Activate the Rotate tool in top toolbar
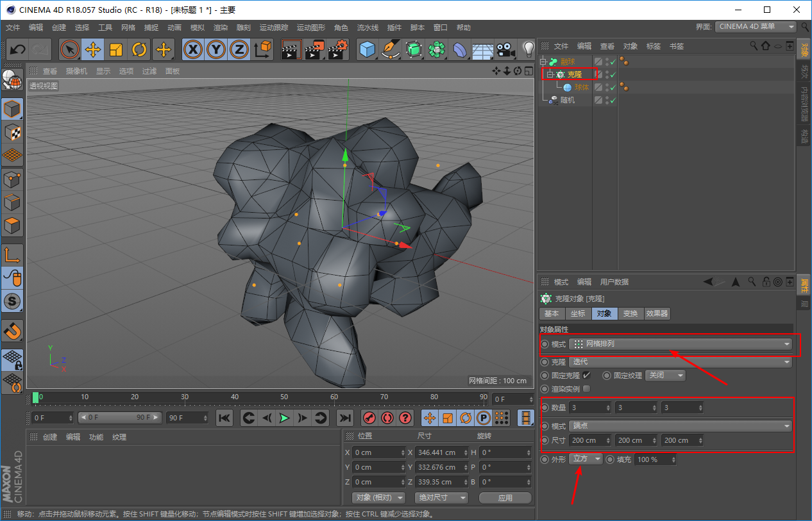 pyautogui.click(x=139, y=49)
